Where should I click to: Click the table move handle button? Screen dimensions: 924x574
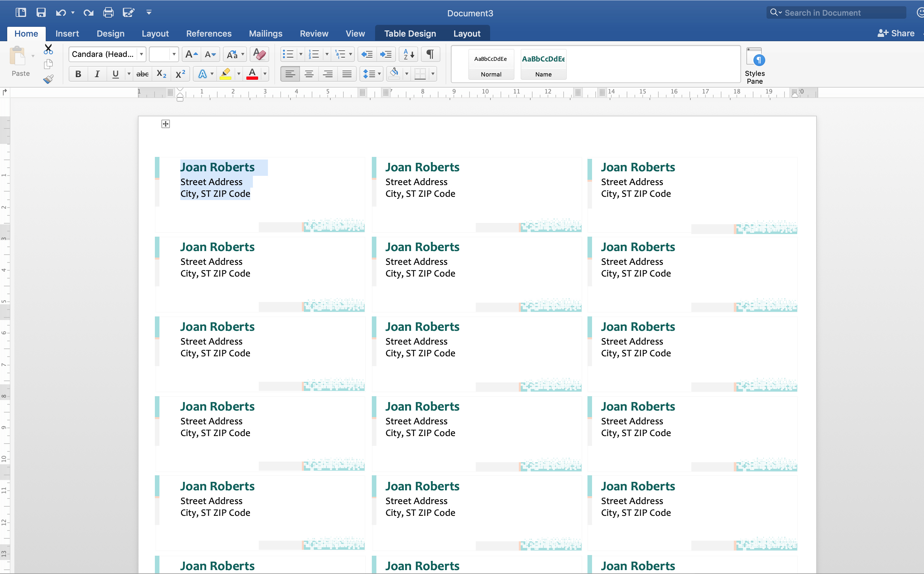point(166,124)
